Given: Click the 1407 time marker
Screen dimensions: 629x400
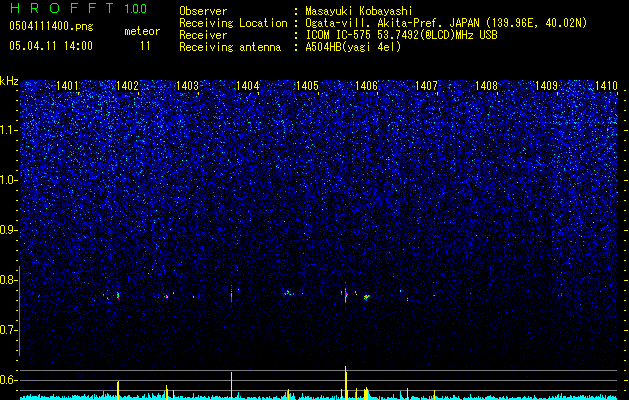Looking at the screenshot, I should point(426,85).
